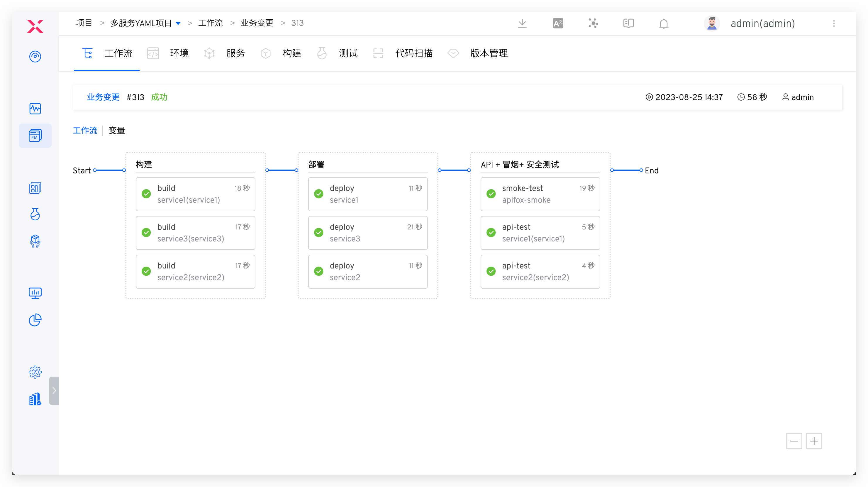
Task: Click the notification bell icon
Action: pos(664,23)
